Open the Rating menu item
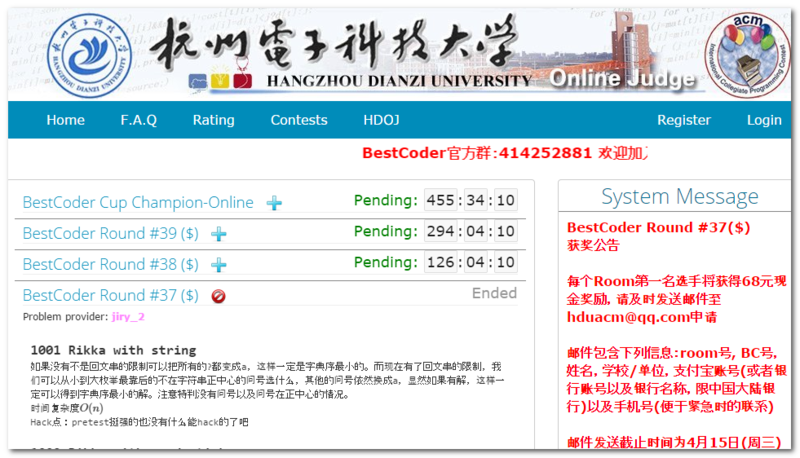 tap(213, 120)
